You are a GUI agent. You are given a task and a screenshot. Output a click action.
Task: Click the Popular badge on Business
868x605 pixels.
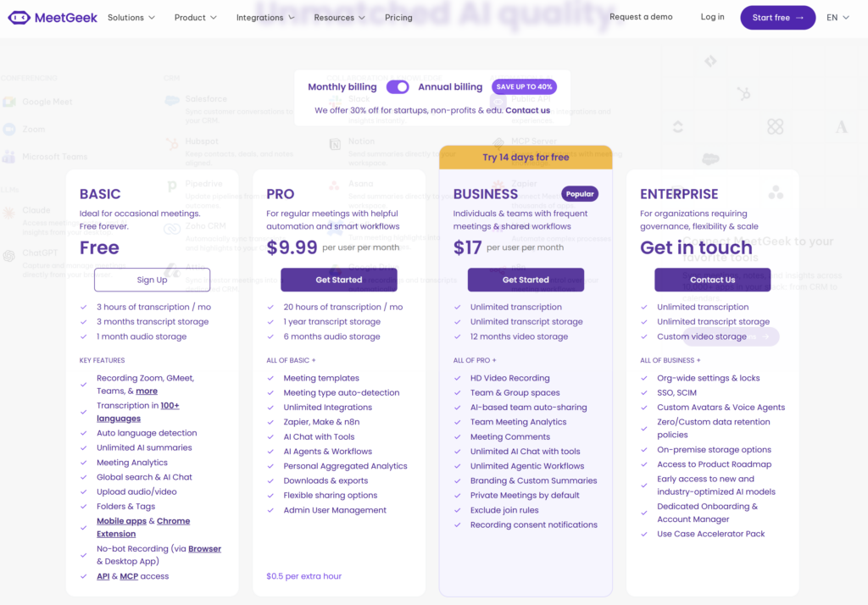tap(580, 194)
